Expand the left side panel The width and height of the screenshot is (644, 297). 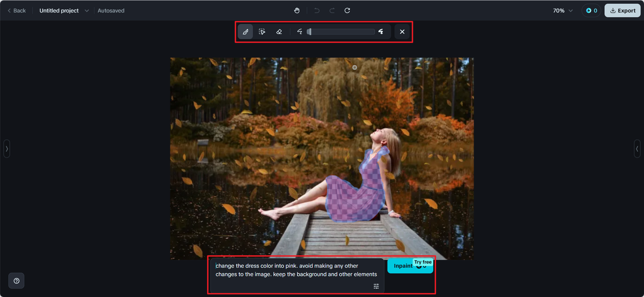[7, 148]
